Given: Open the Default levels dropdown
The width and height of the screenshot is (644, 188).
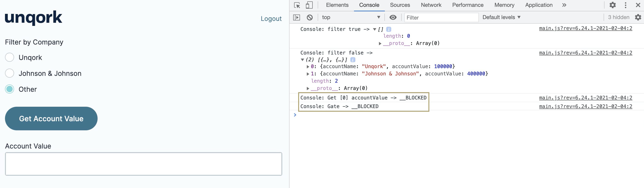Looking at the screenshot, I should [501, 17].
